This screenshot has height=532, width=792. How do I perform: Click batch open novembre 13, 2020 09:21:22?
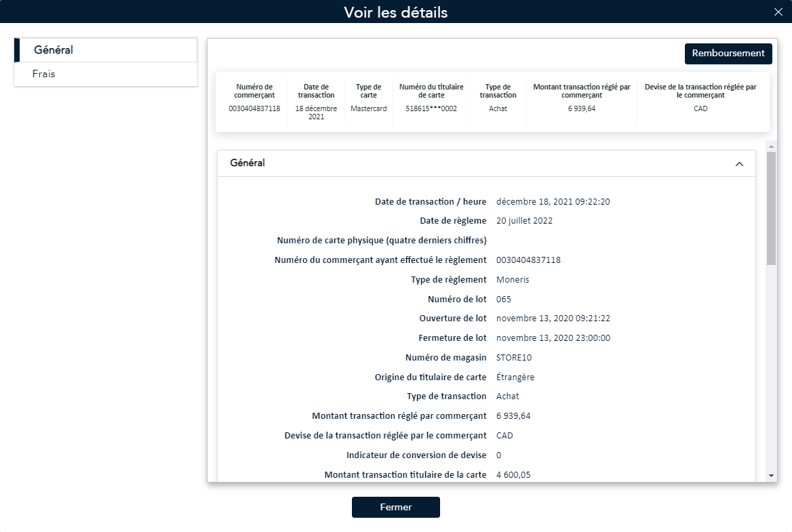click(x=553, y=319)
